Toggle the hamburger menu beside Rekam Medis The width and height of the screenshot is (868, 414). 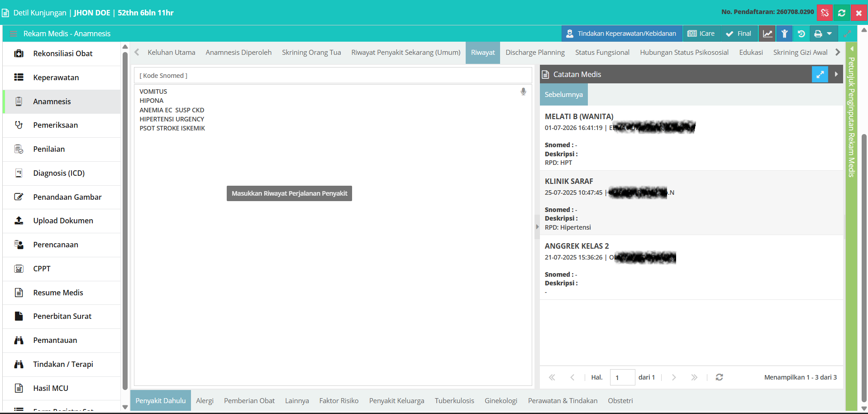coord(13,34)
